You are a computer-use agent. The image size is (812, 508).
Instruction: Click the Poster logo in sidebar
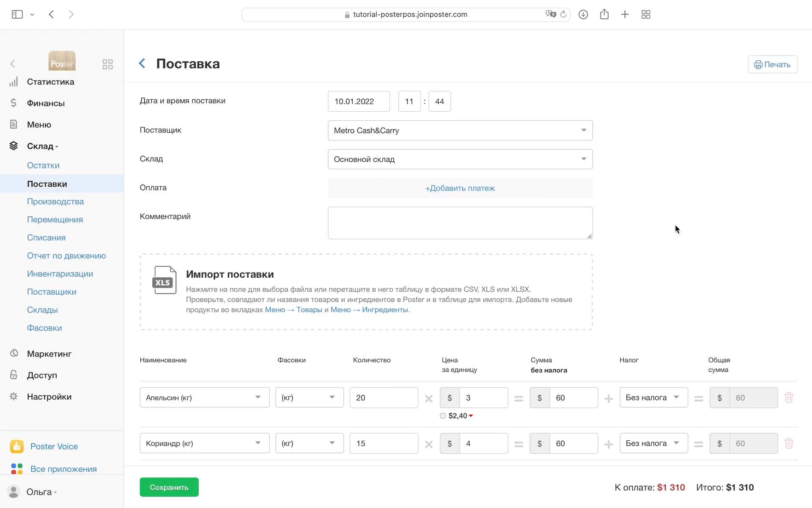62,61
